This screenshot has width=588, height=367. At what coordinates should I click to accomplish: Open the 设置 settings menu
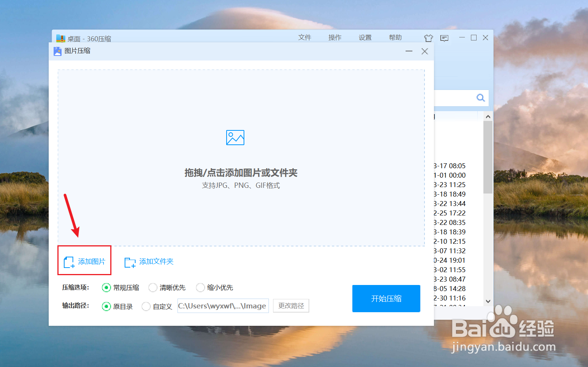[x=365, y=37]
